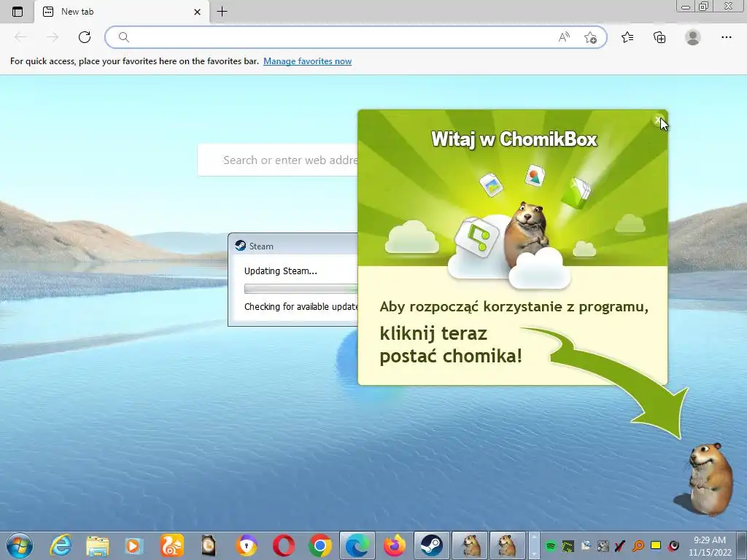
Task: Click the second ChomikBox taskbar button
Action: click(x=508, y=545)
